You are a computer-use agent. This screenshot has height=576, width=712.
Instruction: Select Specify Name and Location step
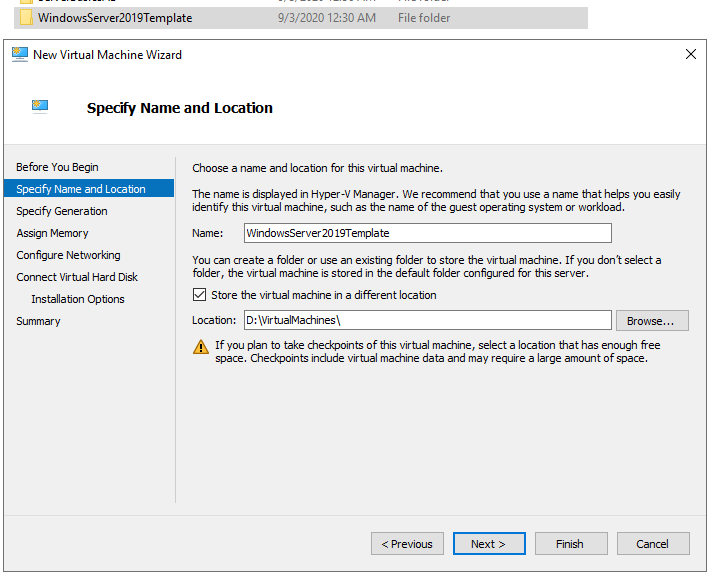coord(89,189)
